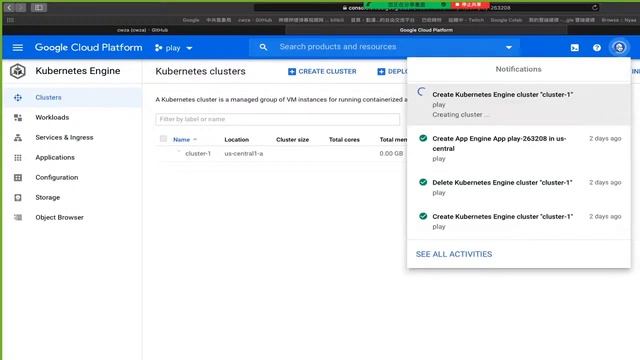
Task: Click the Clusters sidebar icon
Action: (x=18, y=98)
